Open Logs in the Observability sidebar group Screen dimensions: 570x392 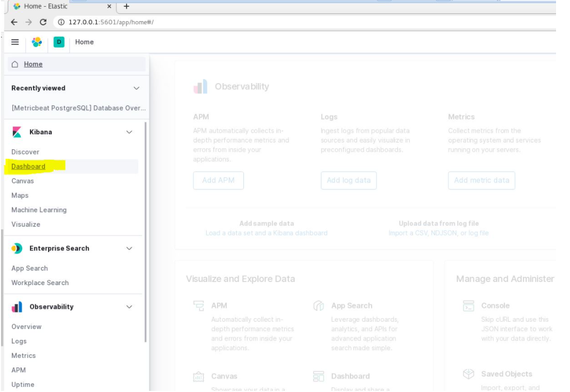[19, 341]
